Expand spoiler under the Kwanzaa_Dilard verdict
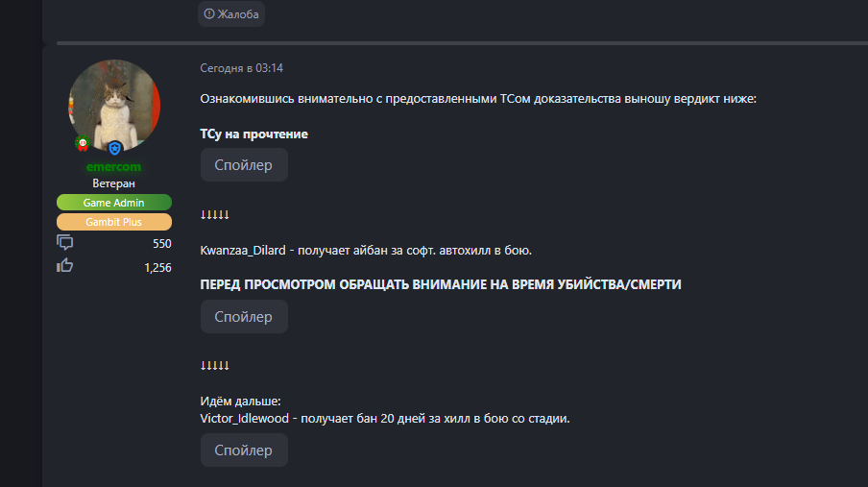The width and height of the screenshot is (868, 487). (244, 316)
